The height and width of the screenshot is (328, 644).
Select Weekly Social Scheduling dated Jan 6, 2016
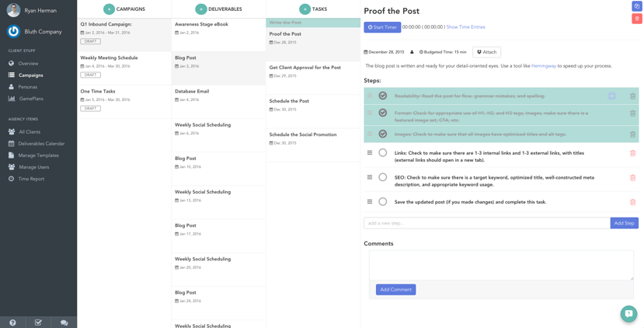click(219, 135)
